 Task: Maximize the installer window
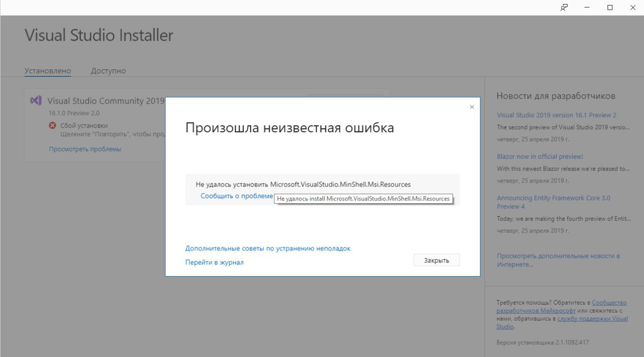[610, 8]
